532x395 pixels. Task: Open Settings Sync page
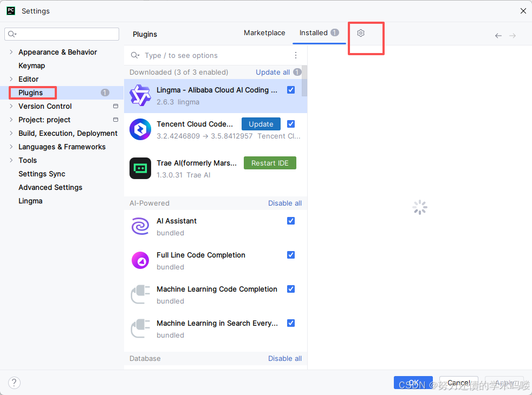[42, 174]
